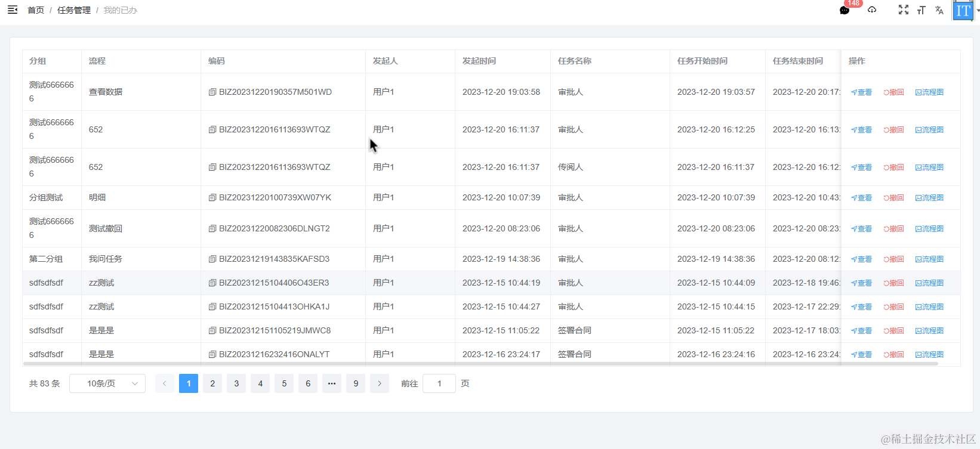Click 查看 in the 传阅人 row
Viewport: 980px width, 449px height.
click(x=861, y=168)
